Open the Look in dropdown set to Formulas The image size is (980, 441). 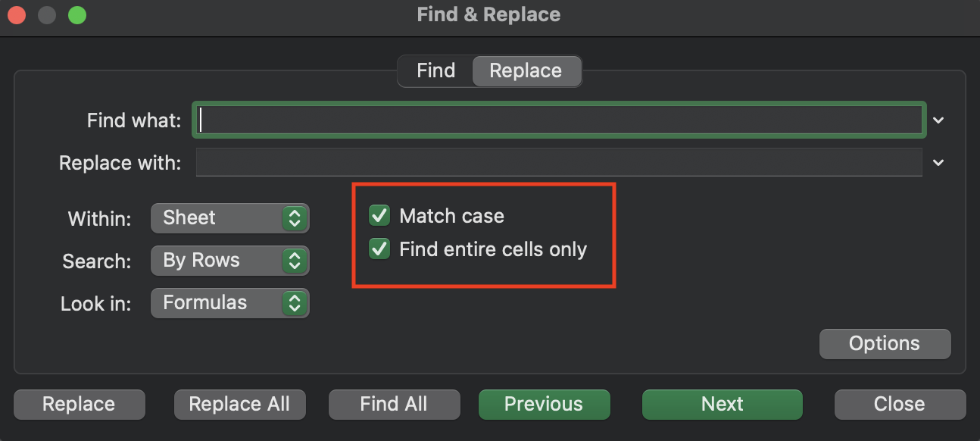tap(230, 303)
